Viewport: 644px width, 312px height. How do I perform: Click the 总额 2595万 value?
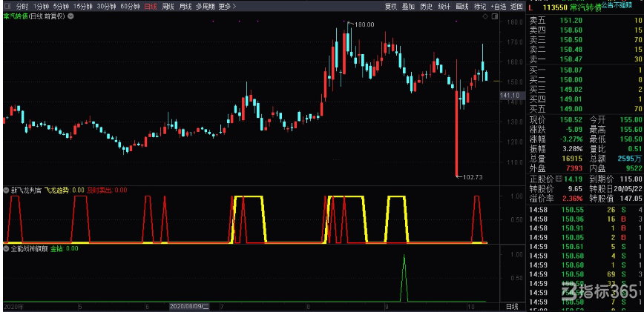630,159
